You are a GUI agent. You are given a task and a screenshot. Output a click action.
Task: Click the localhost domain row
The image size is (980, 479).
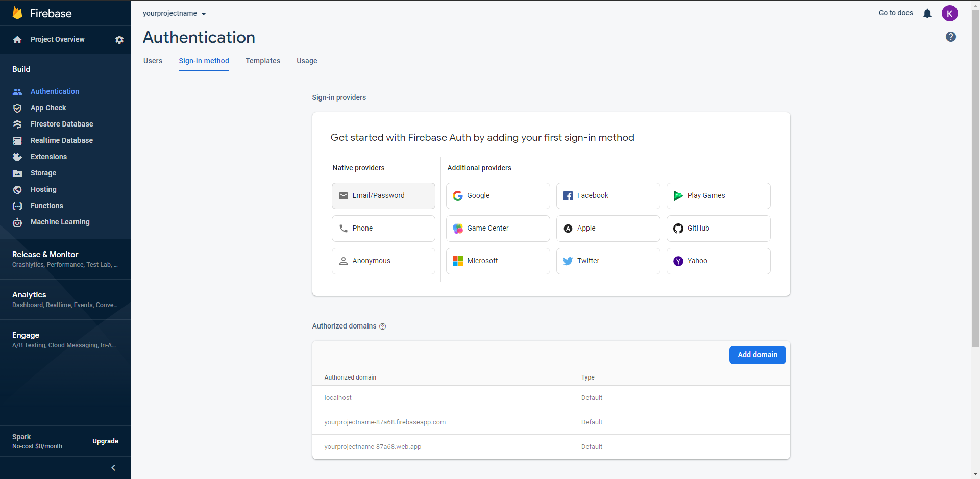tap(551, 398)
